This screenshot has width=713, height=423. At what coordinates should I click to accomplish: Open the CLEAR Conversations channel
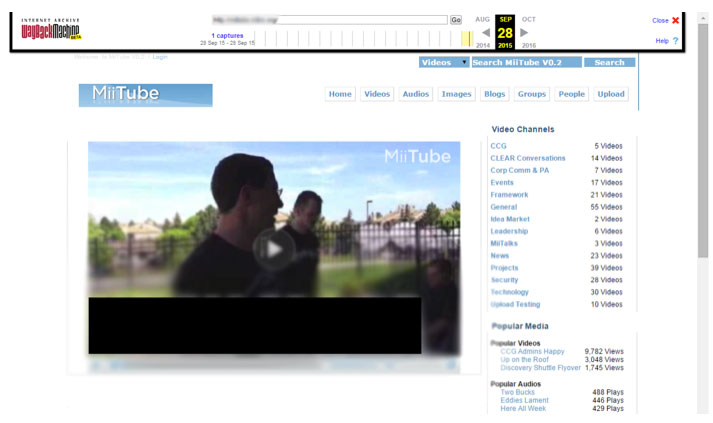click(x=528, y=158)
